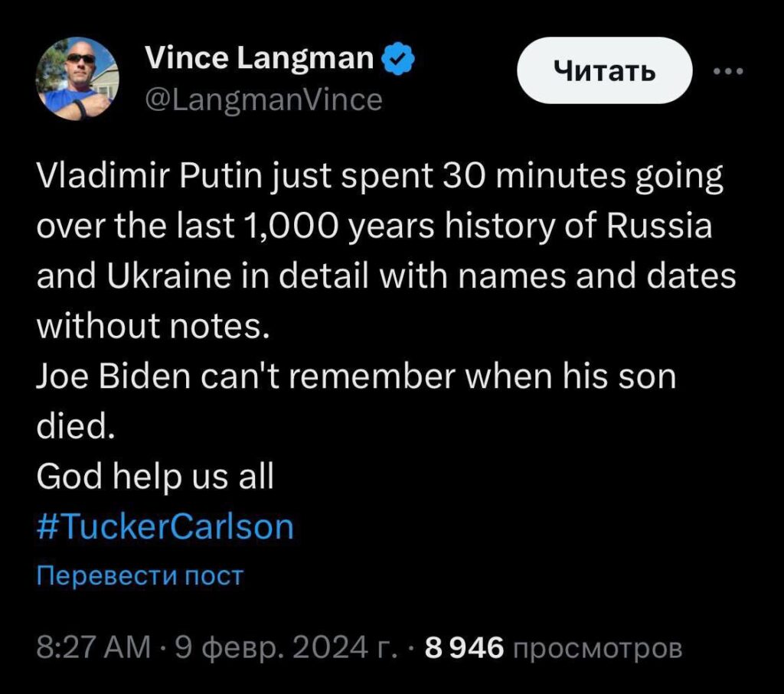
Task: Click the sentence starting with Joe Biden
Action: [x=356, y=378]
